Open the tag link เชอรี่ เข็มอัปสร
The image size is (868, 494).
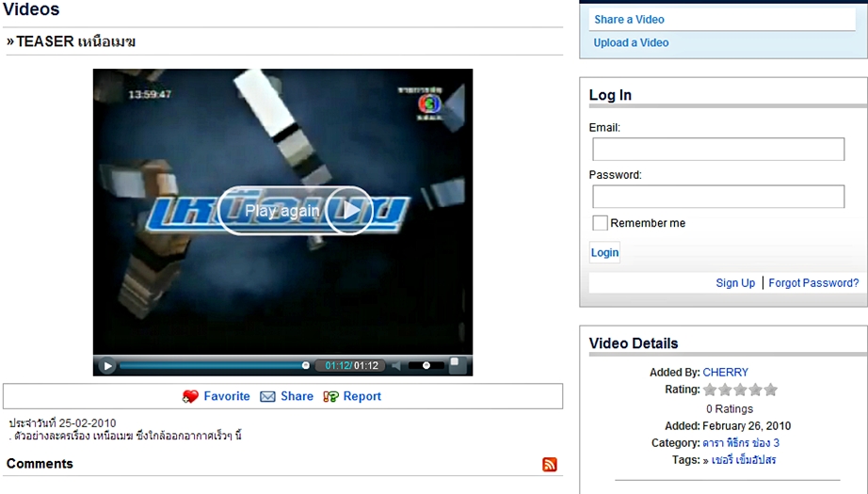[x=744, y=460]
